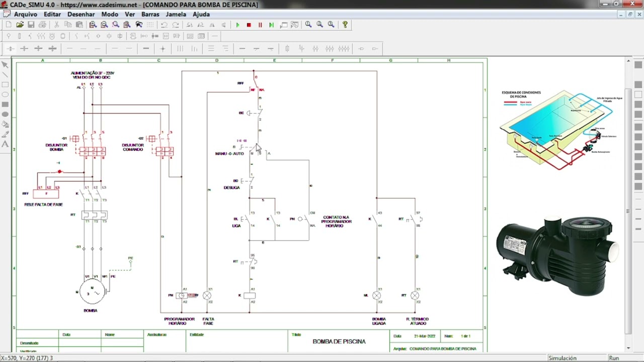This screenshot has width=644, height=362.
Task: Click the mirror horizontally toolbar icon
Action: (x=212, y=25)
